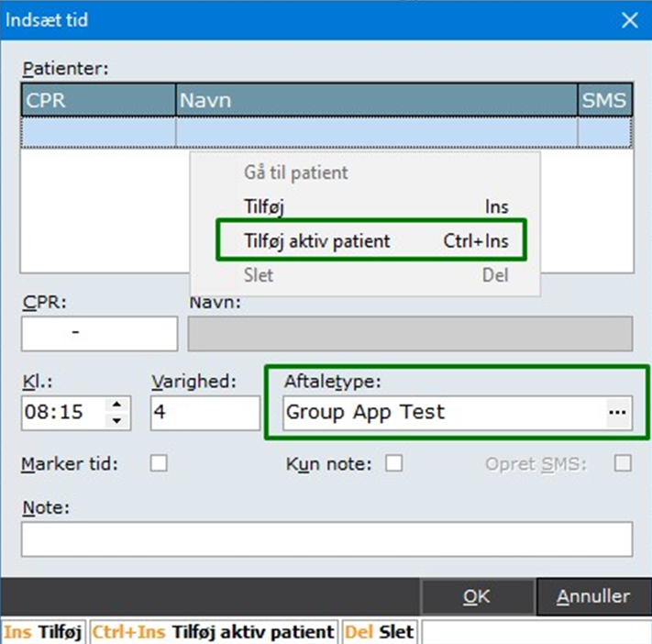Viewport: 652px width, 644px height.
Task: Decrease Kl. time with down arrow
Action: (116, 420)
